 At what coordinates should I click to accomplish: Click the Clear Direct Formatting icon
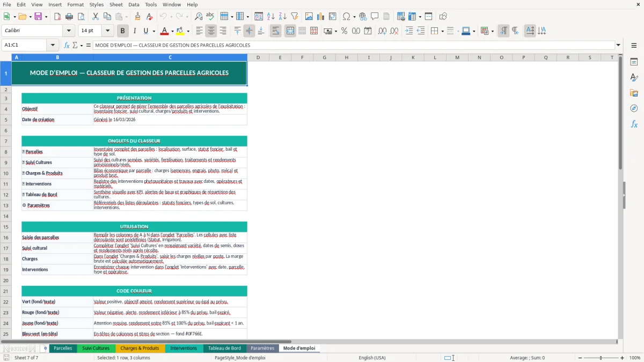(149, 17)
